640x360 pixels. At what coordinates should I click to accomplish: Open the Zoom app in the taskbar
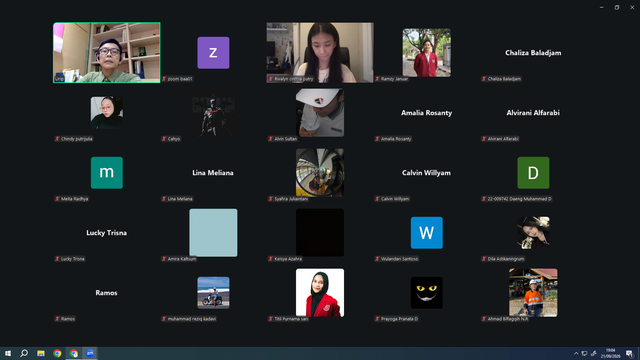[90, 353]
